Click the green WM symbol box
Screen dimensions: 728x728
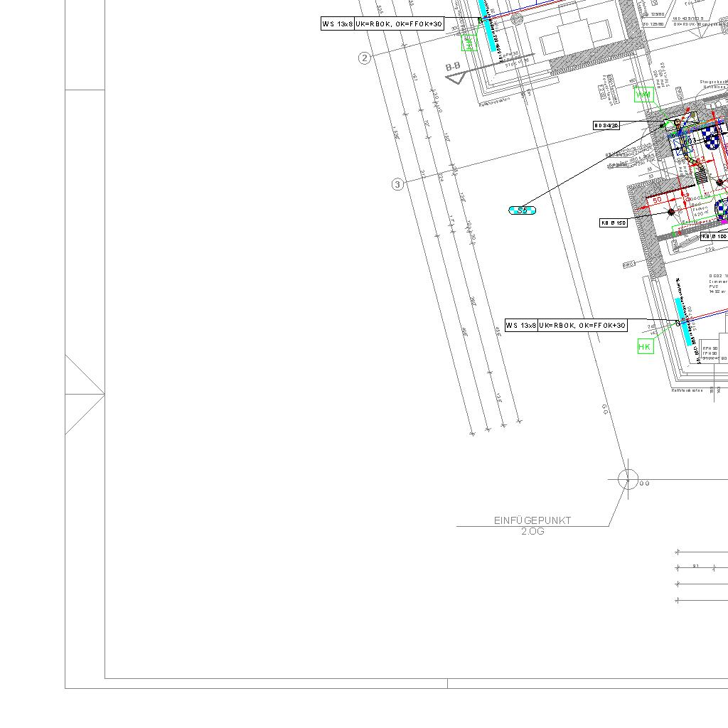[x=643, y=95]
